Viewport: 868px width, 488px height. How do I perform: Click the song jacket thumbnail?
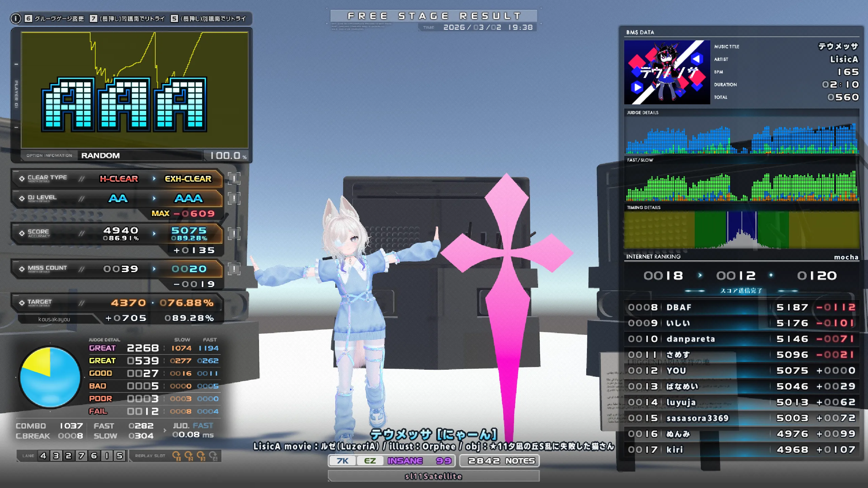point(667,72)
